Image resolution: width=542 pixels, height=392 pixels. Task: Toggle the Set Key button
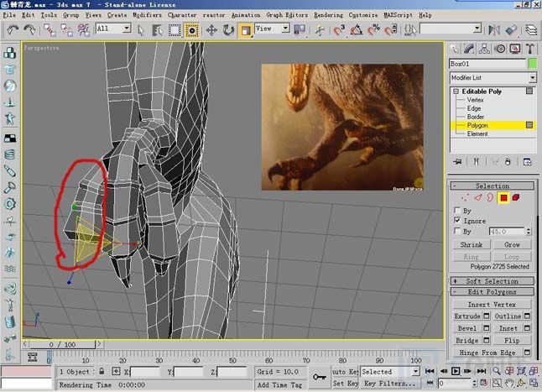point(345,384)
